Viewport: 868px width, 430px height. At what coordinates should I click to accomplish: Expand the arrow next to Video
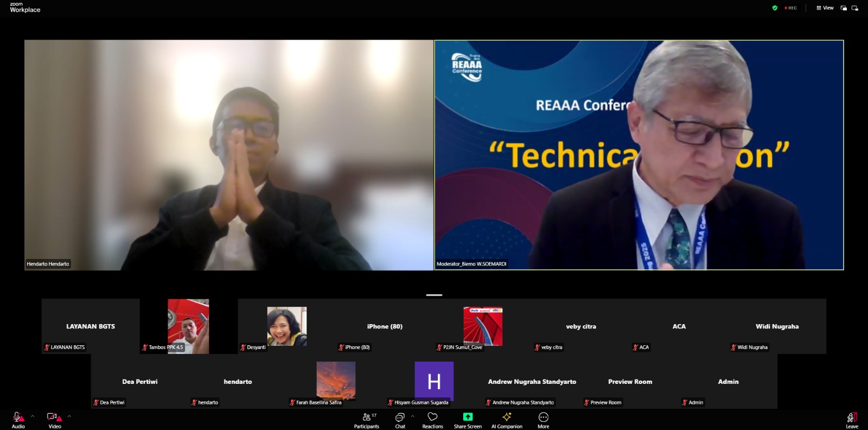point(69,416)
